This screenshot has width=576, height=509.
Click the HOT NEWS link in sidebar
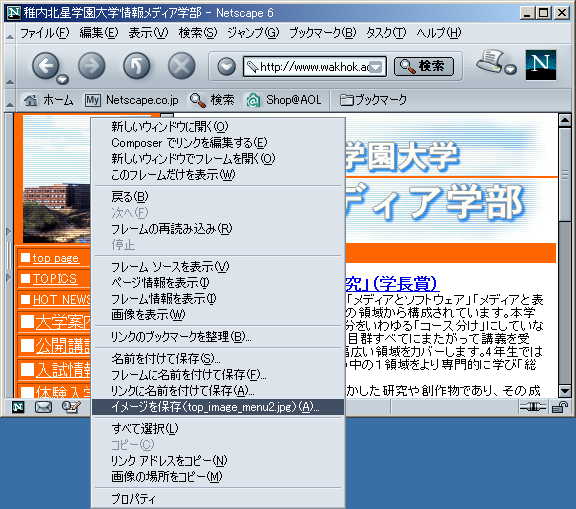(61, 300)
